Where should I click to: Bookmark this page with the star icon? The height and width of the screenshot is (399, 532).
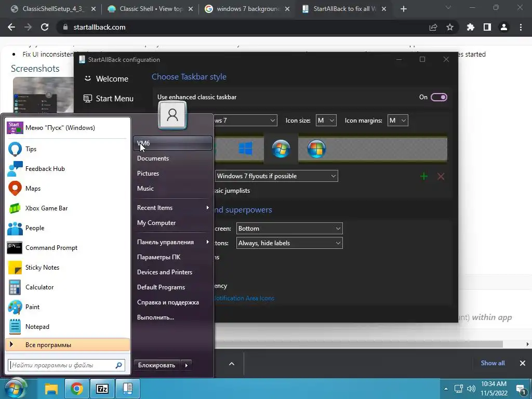450,27
